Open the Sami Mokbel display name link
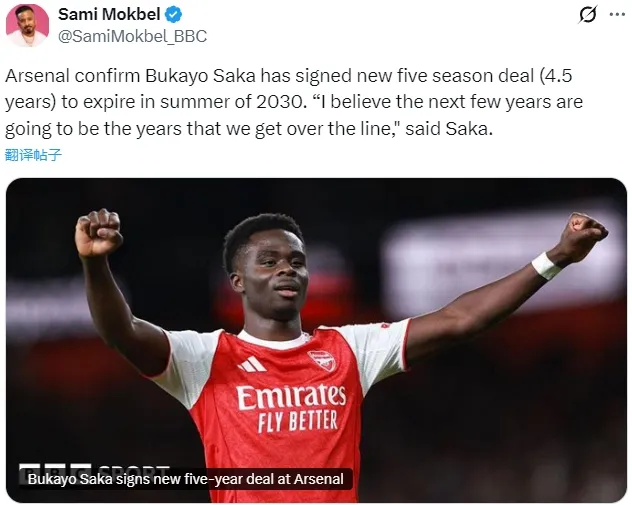The width and height of the screenshot is (632, 505). [108, 15]
